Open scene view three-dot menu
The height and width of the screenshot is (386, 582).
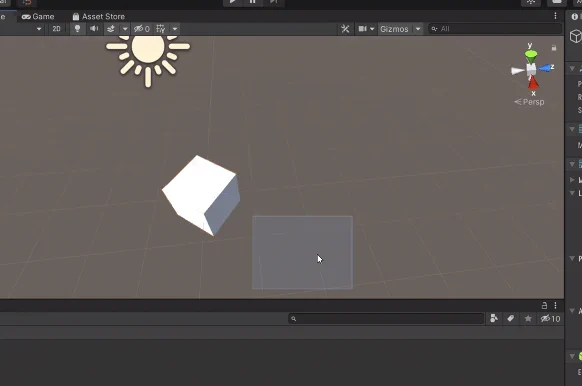tap(555, 16)
